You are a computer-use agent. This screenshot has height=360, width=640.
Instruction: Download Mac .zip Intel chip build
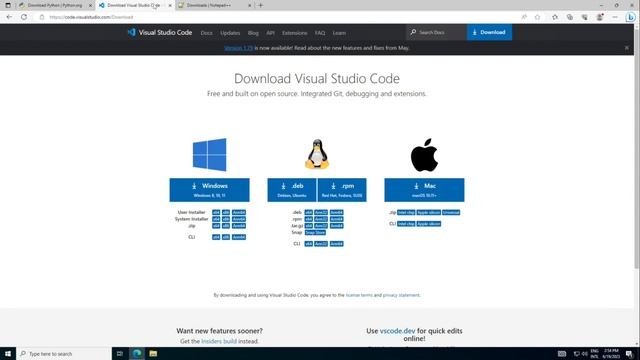[406, 212]
